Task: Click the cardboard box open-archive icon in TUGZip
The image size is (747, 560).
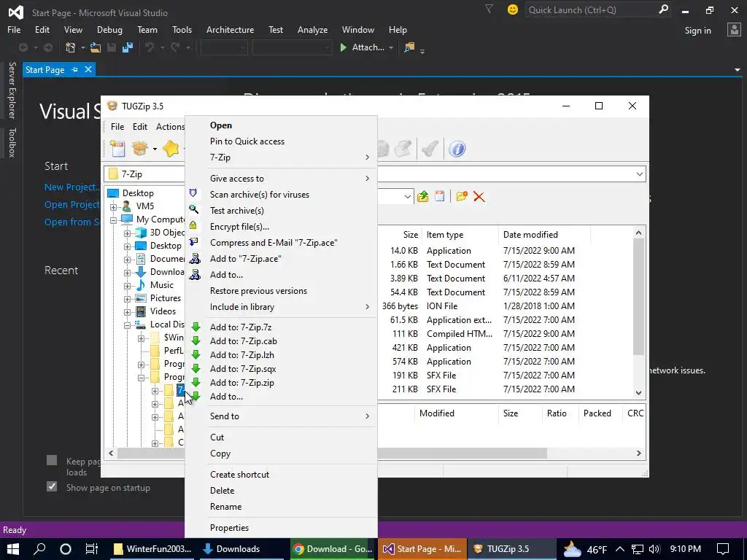Action: (x=140, y=149)
